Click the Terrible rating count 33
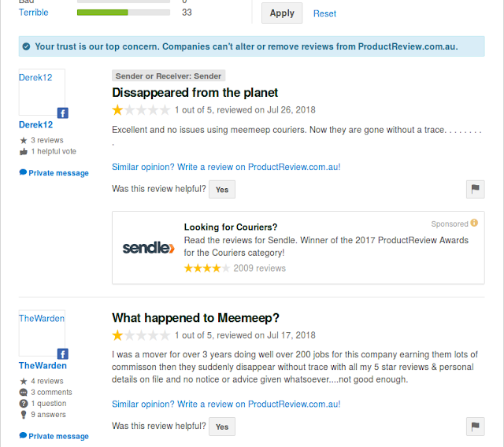The image size is (504, 447). [x=187, y=13]
